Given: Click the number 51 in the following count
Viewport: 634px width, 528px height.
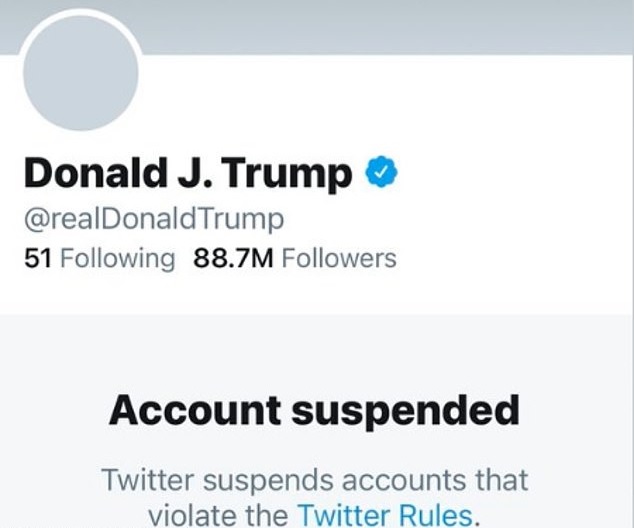Looking at the screenshot, I should point(38,258).
